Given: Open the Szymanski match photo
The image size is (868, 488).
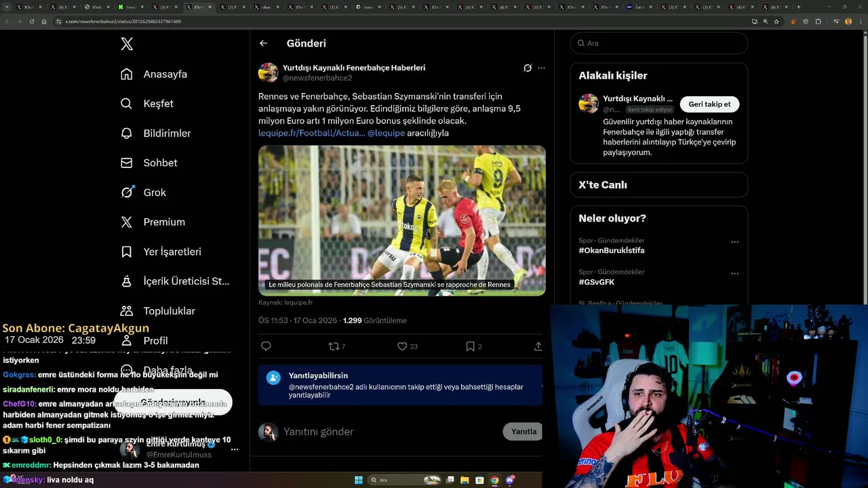Looking at the screenshot, I should tap(402, 220).
